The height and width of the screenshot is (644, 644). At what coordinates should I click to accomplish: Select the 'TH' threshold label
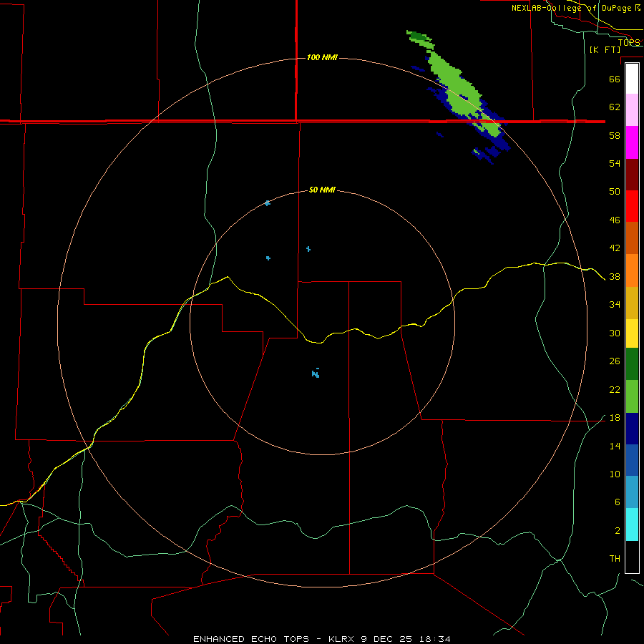click(615, 559)
